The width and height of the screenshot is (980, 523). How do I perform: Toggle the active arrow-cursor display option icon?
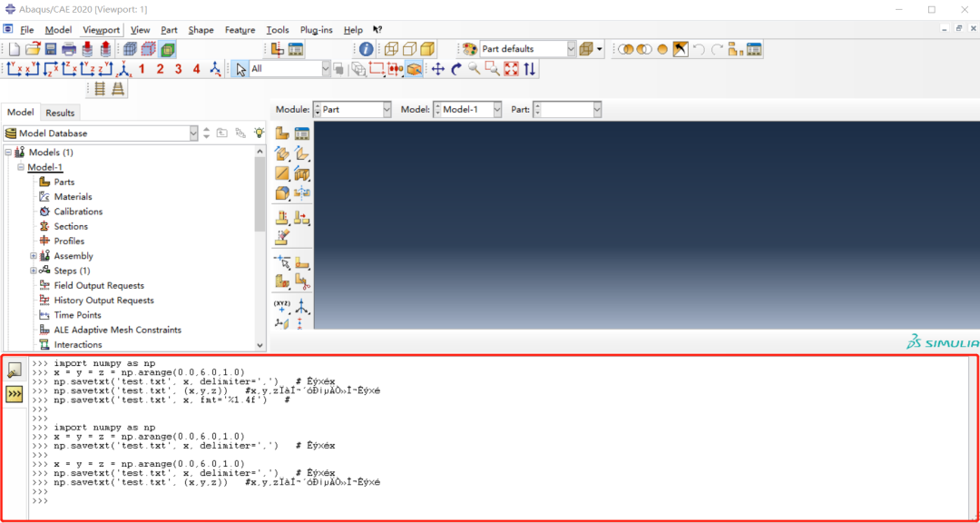(x=681, y=49)
